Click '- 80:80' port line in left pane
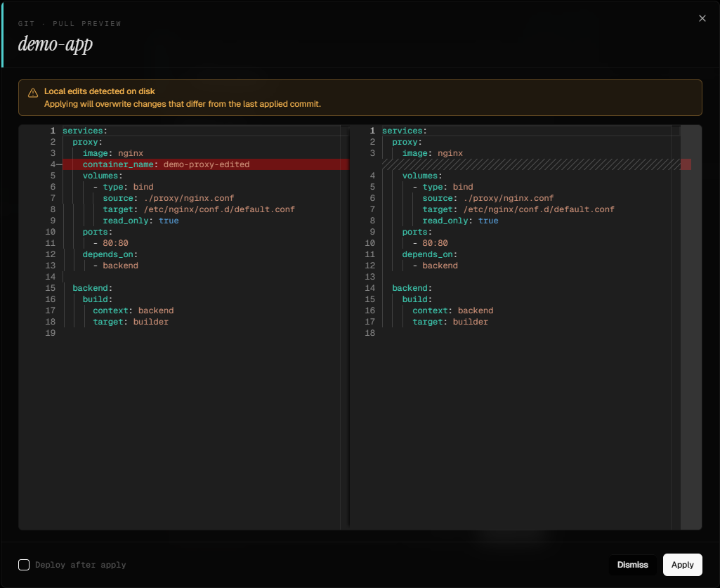This screenshot has width=720, height=588. (111, 243)
